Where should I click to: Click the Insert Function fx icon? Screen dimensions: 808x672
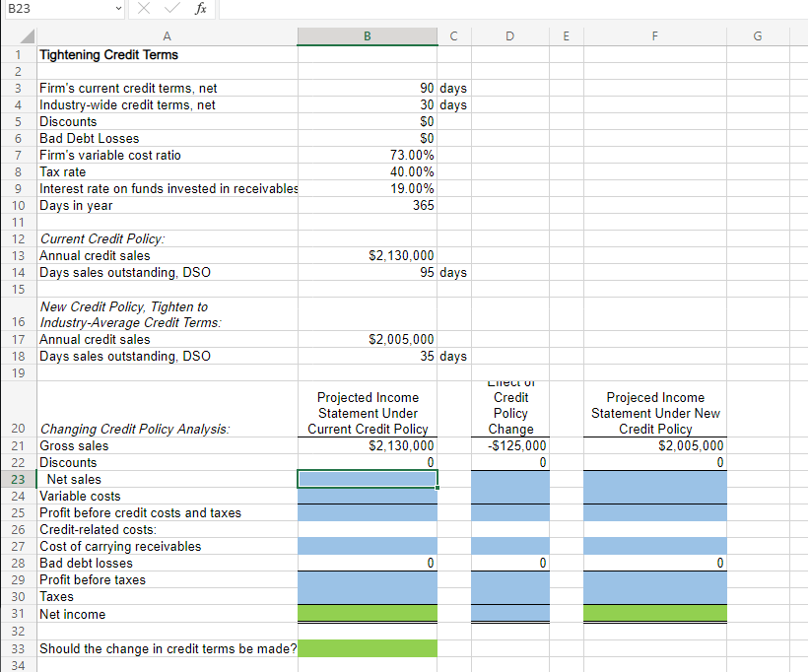(x=202, y=9)
